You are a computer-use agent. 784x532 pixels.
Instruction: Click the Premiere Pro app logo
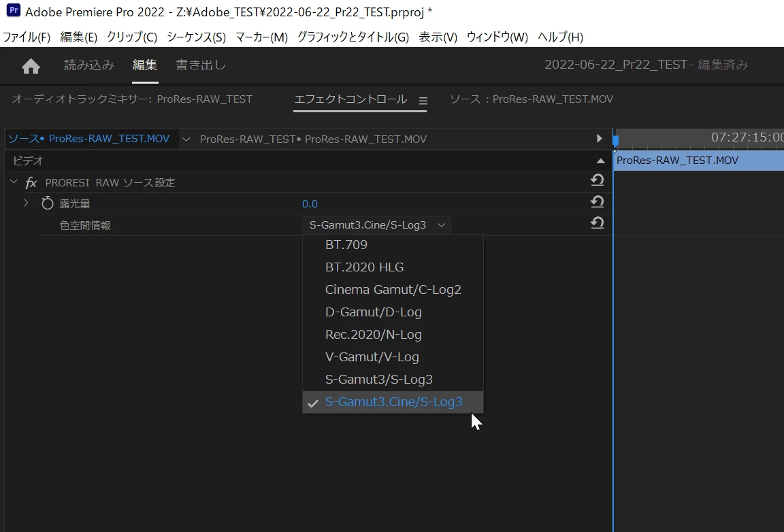(x=14, y=10)
